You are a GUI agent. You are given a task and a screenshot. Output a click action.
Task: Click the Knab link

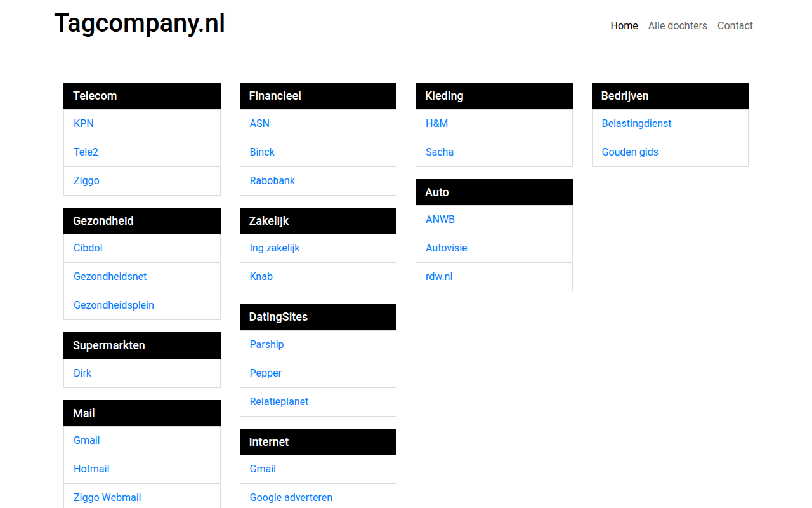[261, 276]
